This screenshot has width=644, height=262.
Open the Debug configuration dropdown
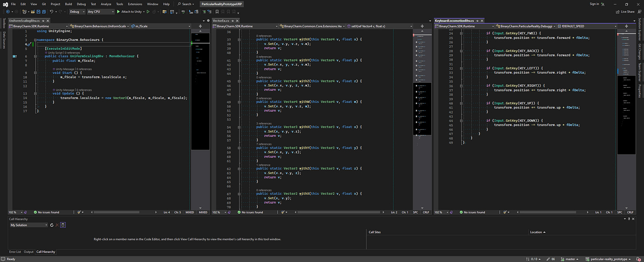(x=77, y=12)
